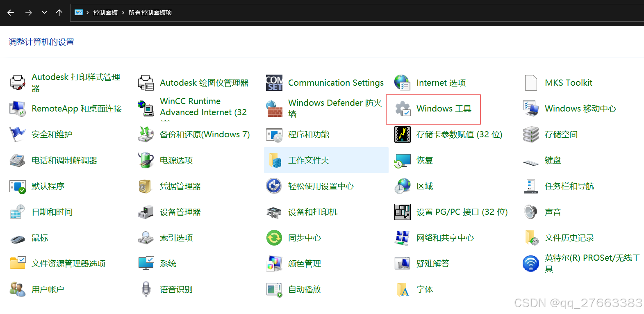Click the 疑难解答 icon
The width and height of the screenshot is (644, 314).
[403, 264]
